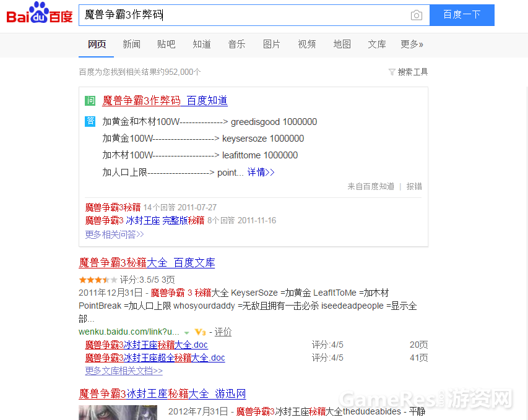Click 更多文库相关文档>> link

[124, 371]
